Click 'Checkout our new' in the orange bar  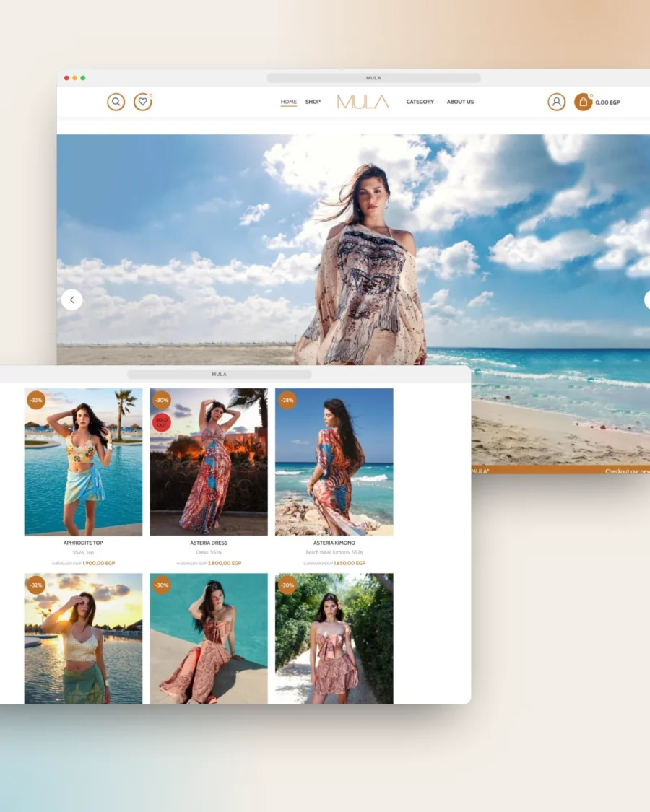(x=627, y=471)
